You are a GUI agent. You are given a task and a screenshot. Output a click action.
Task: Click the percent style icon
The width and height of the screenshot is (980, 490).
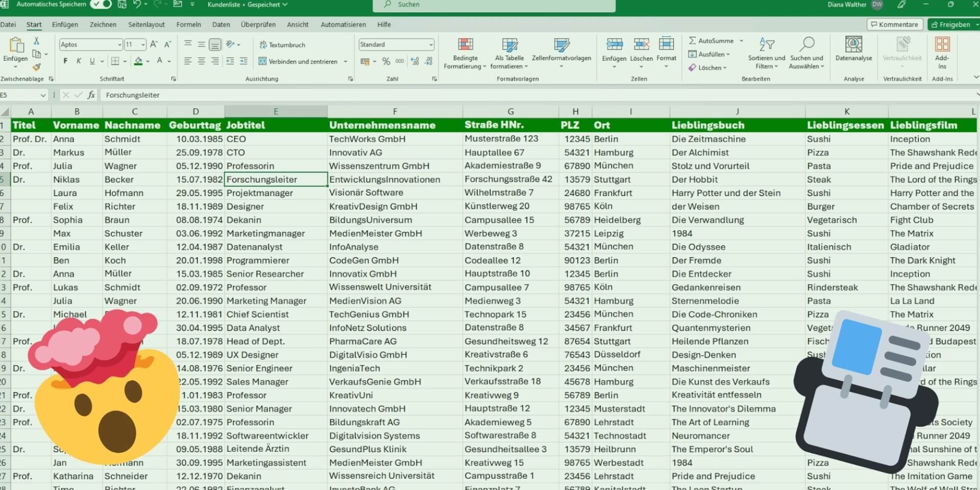(386, 61)
